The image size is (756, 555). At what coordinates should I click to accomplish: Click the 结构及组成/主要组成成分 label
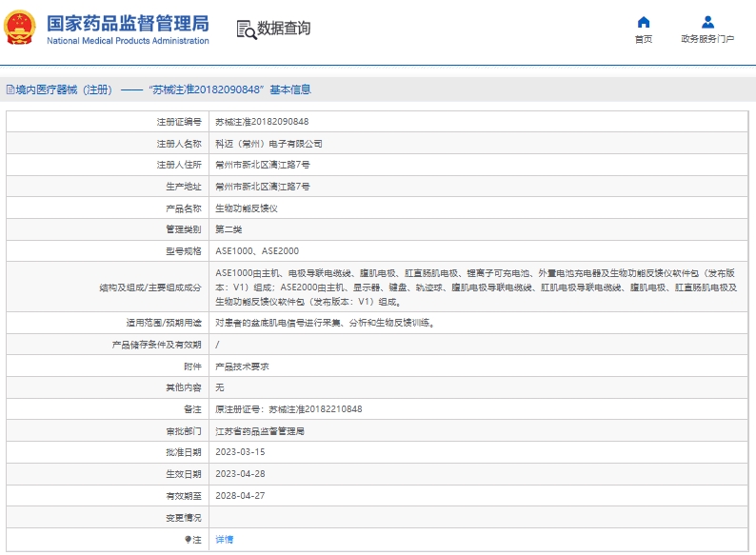(150, 287)
